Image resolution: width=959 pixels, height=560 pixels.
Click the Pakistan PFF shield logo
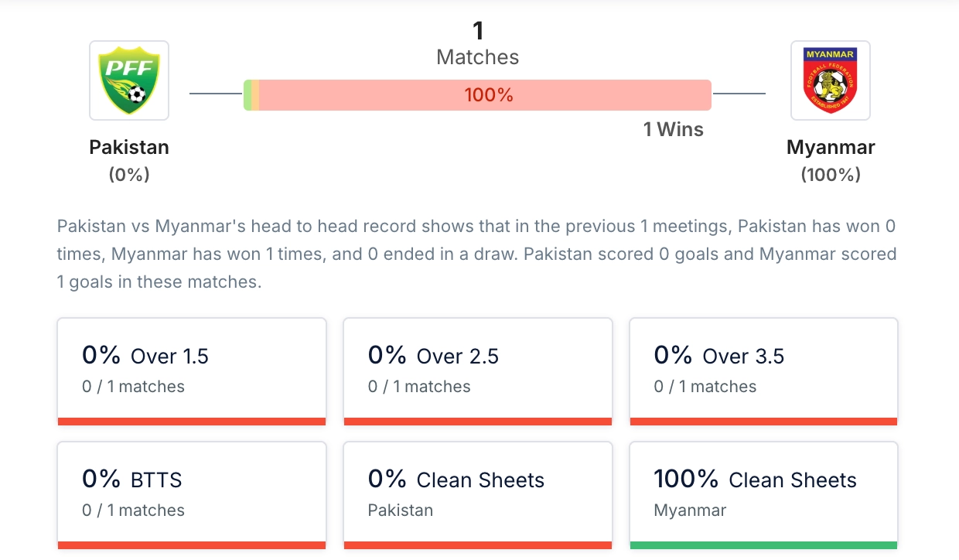click(128, 80)
